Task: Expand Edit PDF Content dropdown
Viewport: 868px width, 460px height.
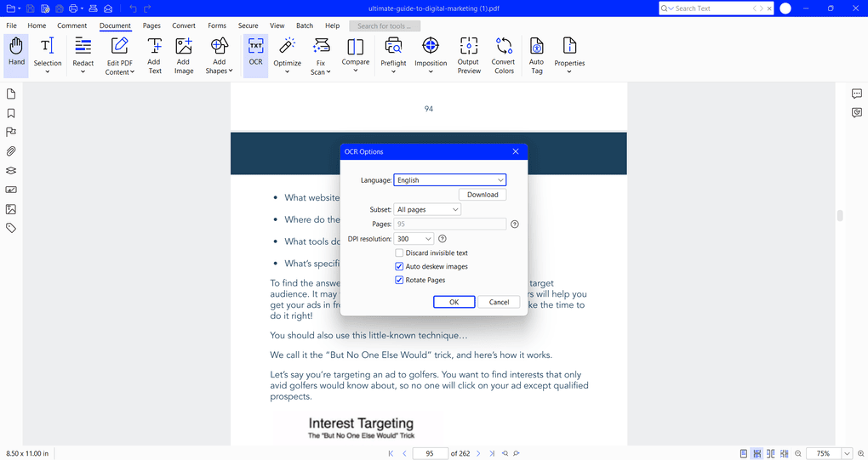Action: coord(132,72)
